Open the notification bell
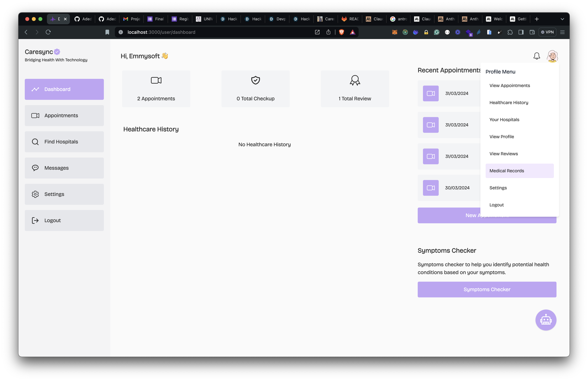Screen dimensions: 588x381 [537, 56]
